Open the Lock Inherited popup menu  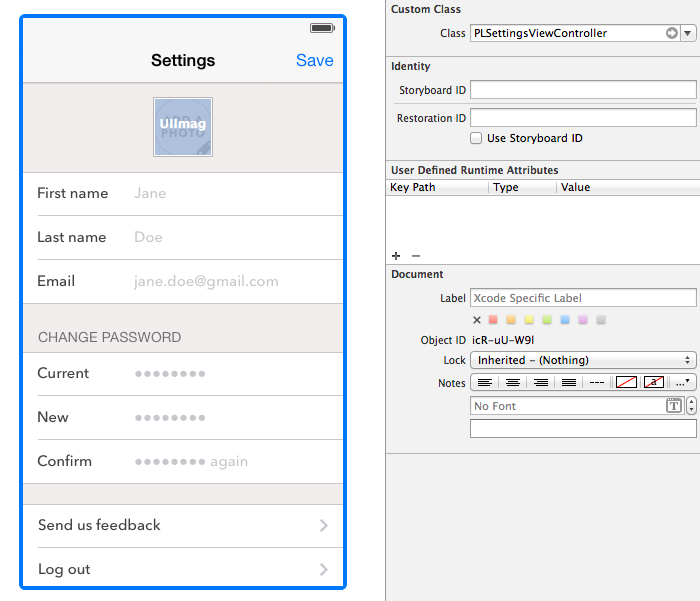click(583, 360)
